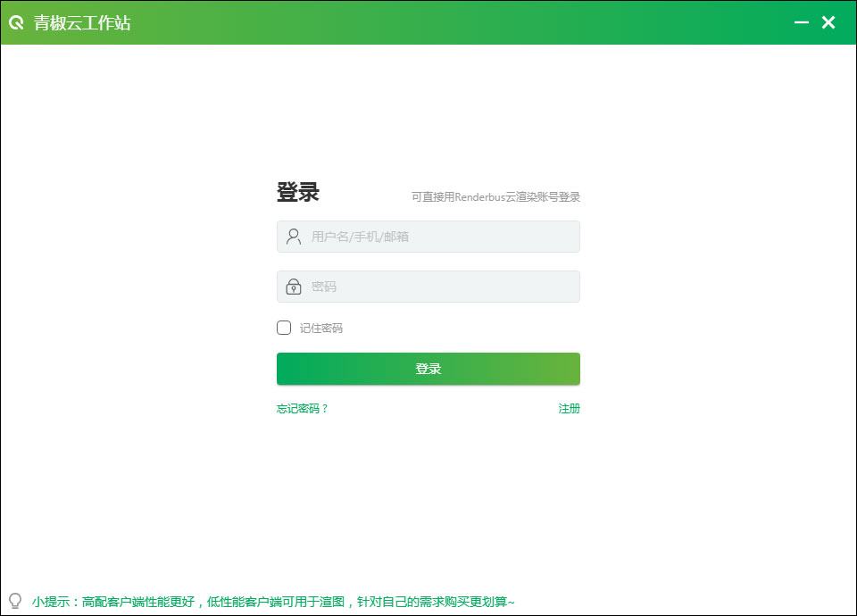This screenshot has height=616, width=857.
Task: Click the minimize icon in the title bar
Action: tap(801, 22)
